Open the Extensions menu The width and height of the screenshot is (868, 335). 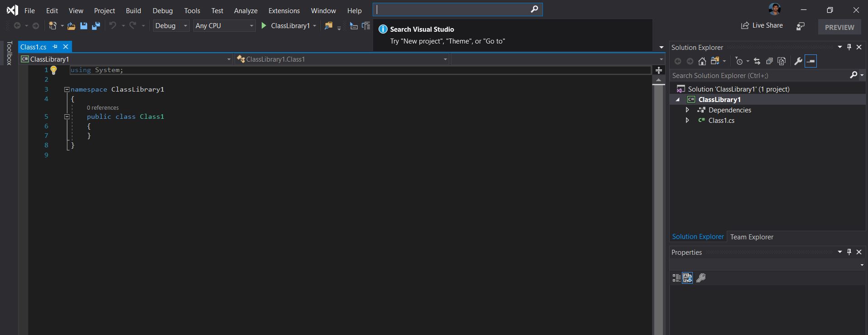(x=284, y=10)
